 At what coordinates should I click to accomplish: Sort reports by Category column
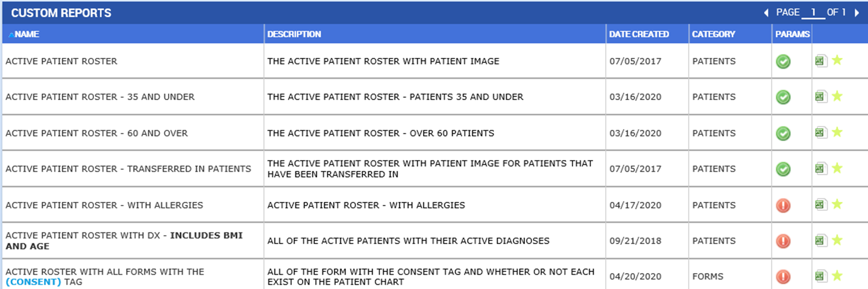point(713,34)
